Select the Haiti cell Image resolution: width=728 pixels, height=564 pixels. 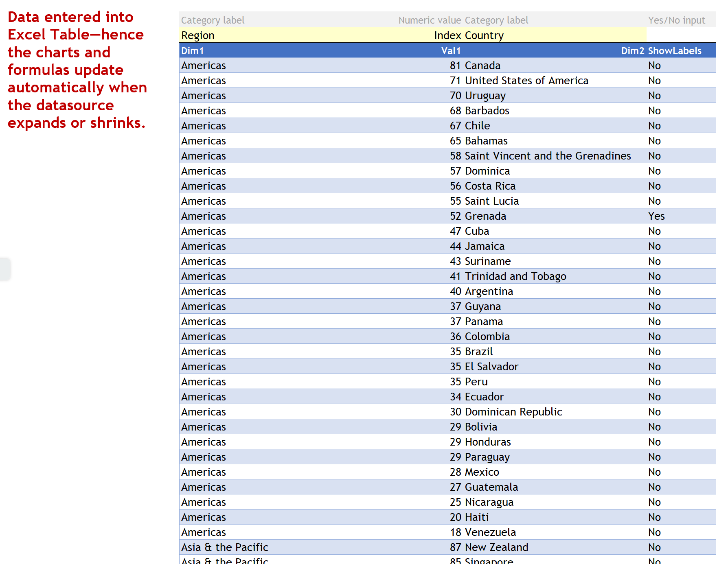click(555, 517)
